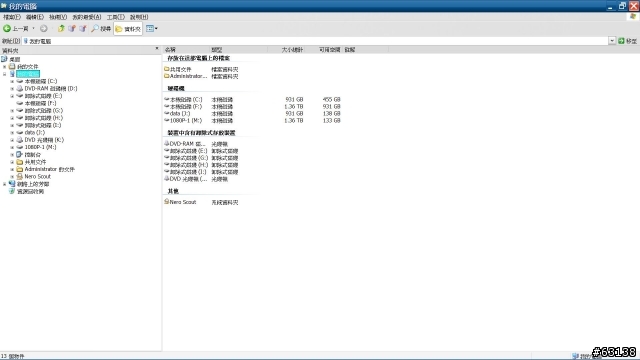
Task: Expand the 1080P-1 (M:) tree node
Action: (12, 147)
